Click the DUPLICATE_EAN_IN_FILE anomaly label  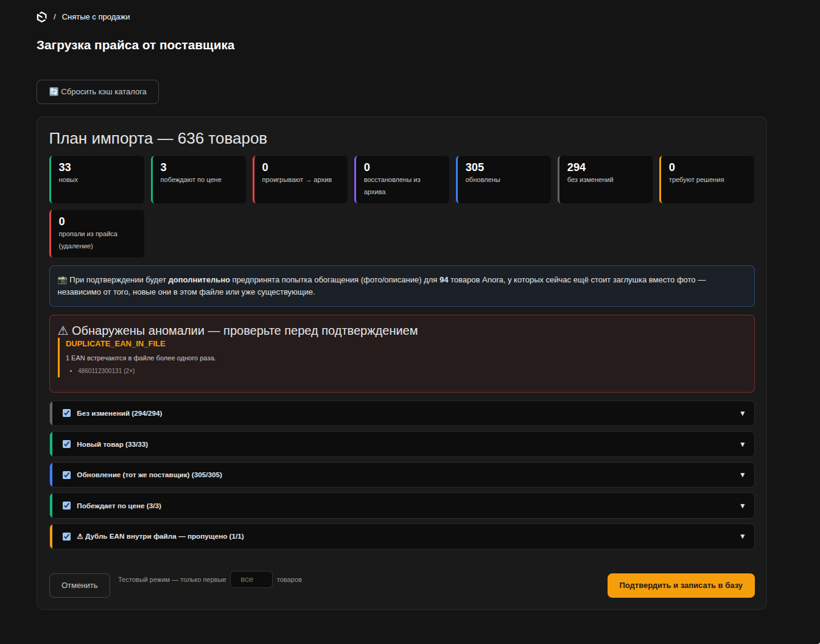(116, 344)
